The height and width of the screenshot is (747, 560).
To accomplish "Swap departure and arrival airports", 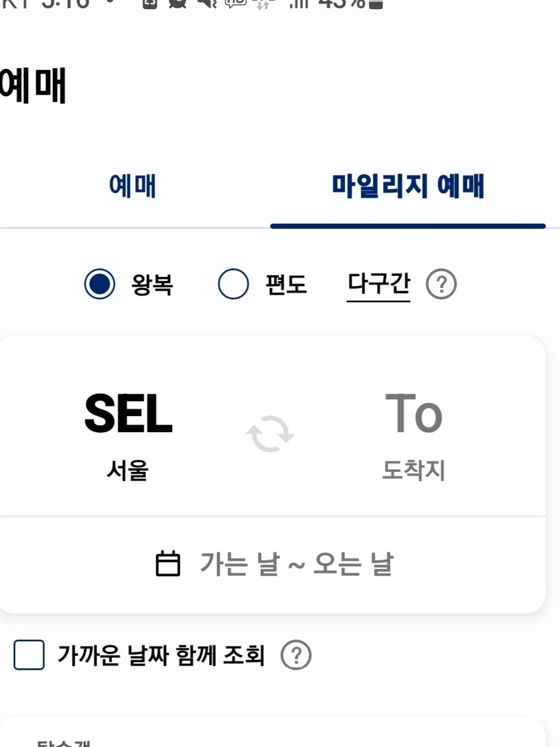I will (x=270, y=434).
